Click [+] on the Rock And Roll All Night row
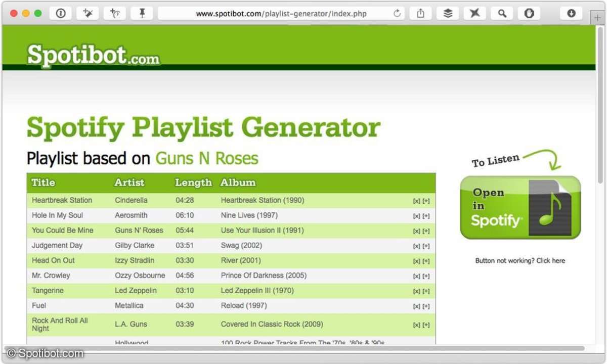607x364 pixels. pos(426,325)
